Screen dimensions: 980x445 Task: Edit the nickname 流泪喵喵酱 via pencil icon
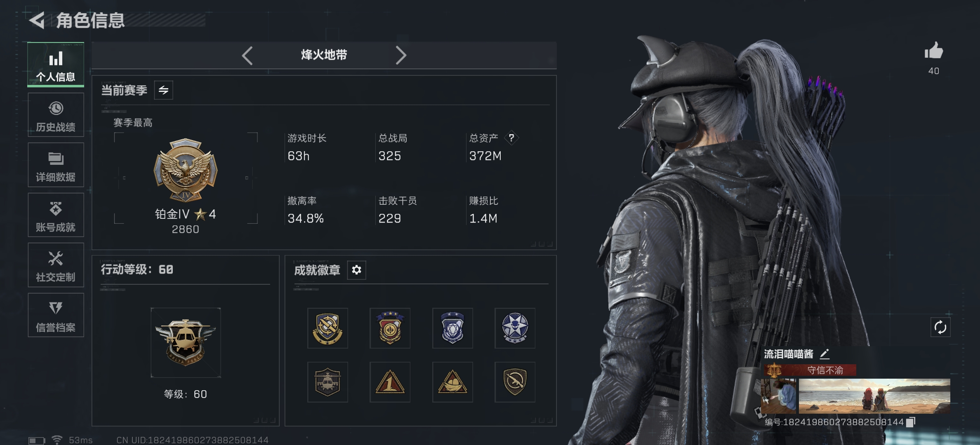[825, 354]
